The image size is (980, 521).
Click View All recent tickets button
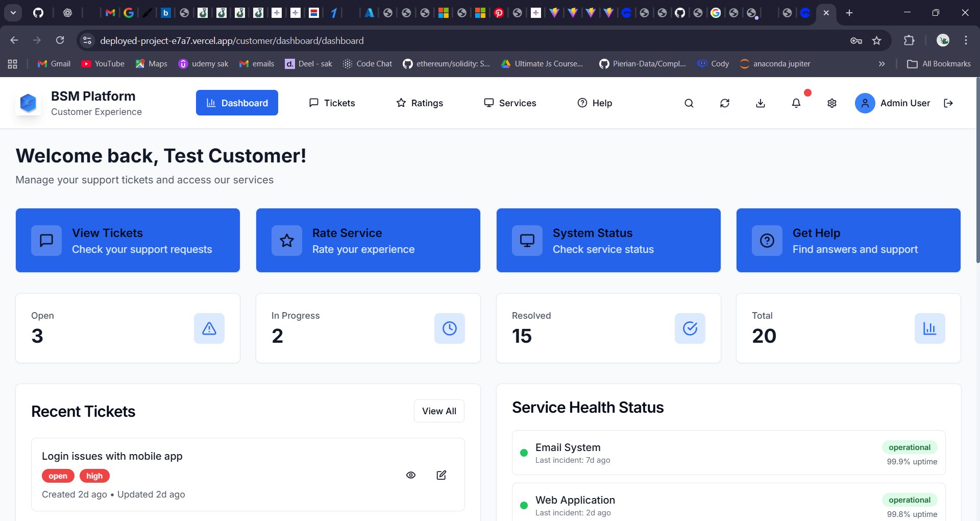[x=439, y=411]
